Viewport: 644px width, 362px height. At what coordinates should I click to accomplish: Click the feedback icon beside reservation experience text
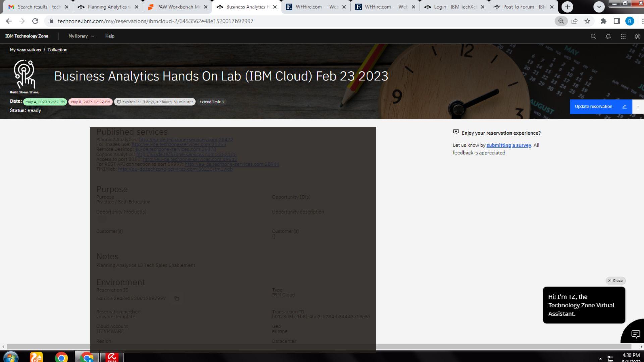(x=455, y=132)
